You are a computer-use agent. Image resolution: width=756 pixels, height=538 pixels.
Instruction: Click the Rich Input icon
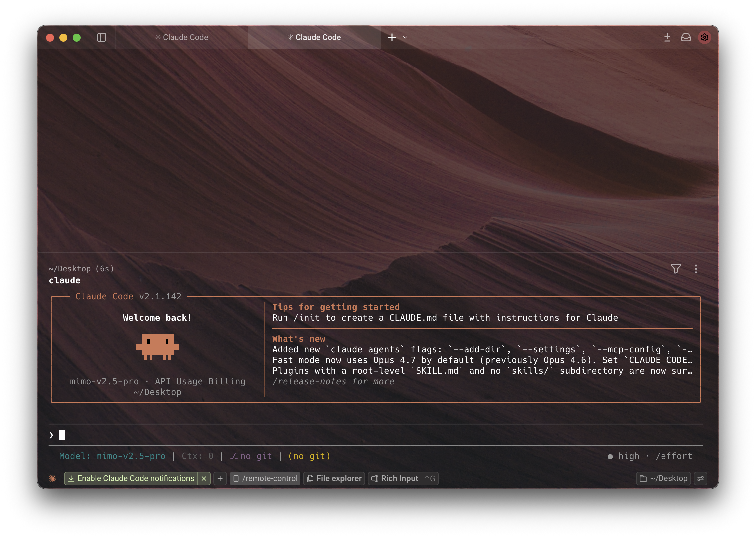tap(375, 478)
